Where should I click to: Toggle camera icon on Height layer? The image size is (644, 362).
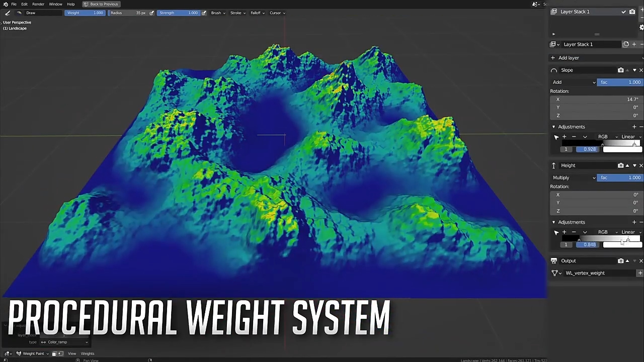point(621,165)
